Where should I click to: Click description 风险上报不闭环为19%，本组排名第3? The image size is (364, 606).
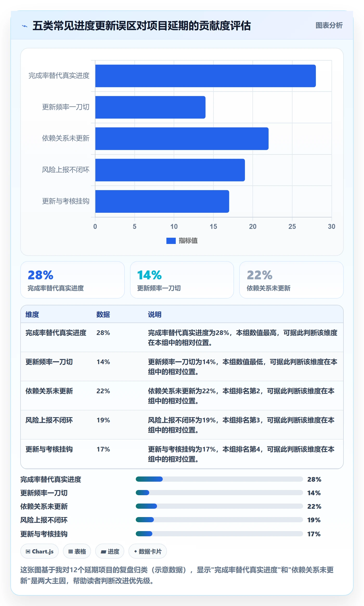pyautogui.click(x=241, y=425)
